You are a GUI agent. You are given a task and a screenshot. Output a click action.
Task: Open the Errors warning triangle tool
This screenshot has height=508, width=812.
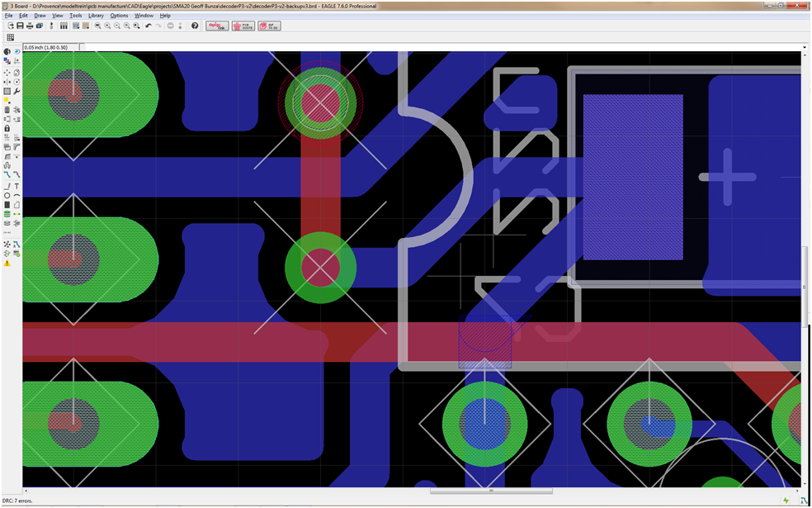click(x=7, y=263)
